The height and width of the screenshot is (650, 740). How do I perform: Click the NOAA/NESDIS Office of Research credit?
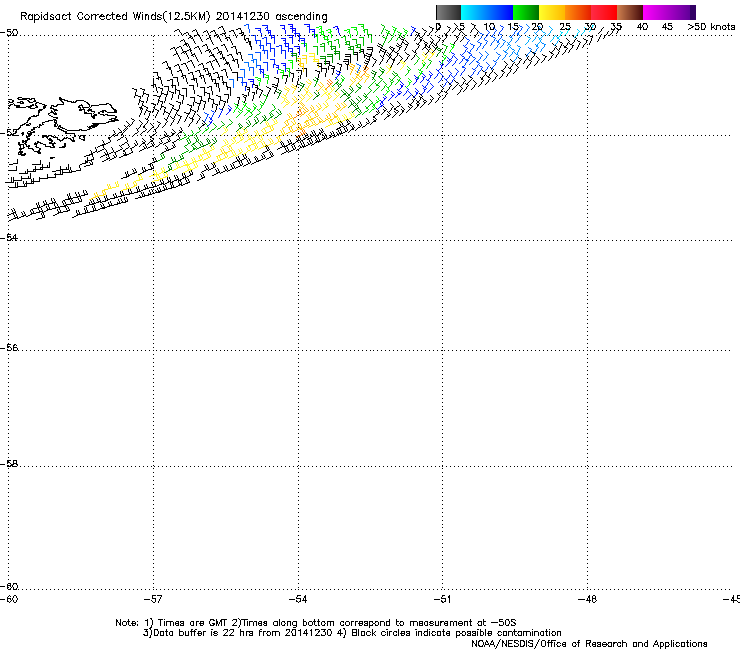coord(589,644)
